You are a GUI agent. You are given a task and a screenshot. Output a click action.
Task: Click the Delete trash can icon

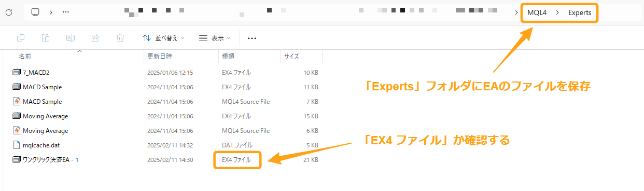tap(120, 38)
